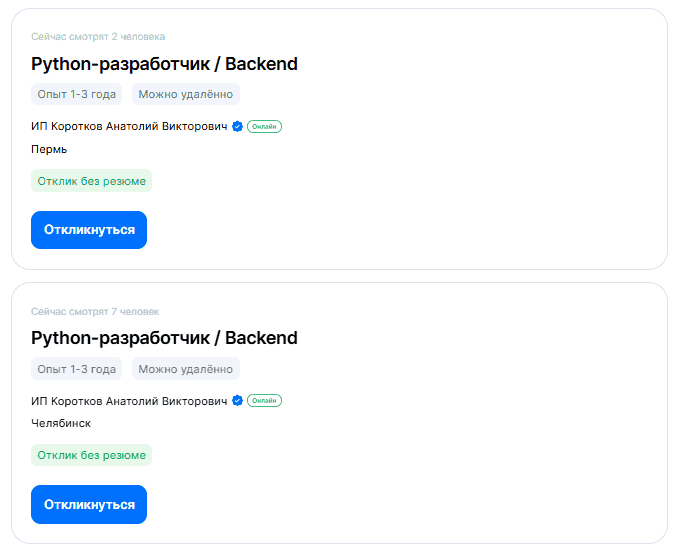The image size is (675, 548).
Task: Click the Онлайн badge in the Челябинск vacancy
Action: (x=264, y=401)
